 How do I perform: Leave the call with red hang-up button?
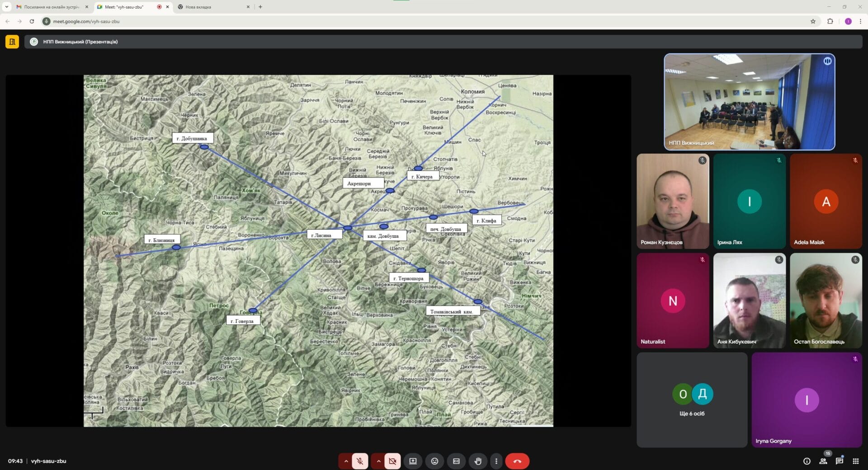pos(517,461)
